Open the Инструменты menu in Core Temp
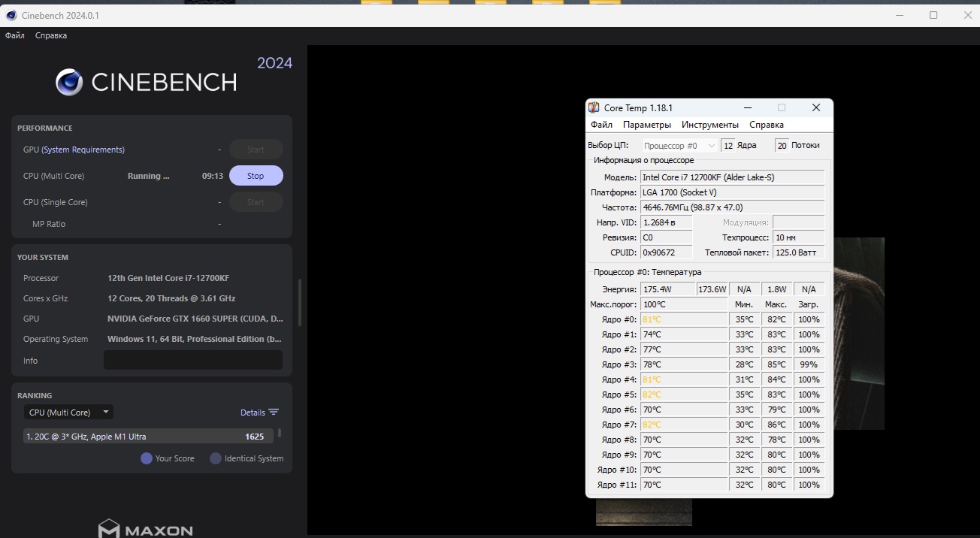Viewport: 980px width, 538px height. tap(710, 125)
